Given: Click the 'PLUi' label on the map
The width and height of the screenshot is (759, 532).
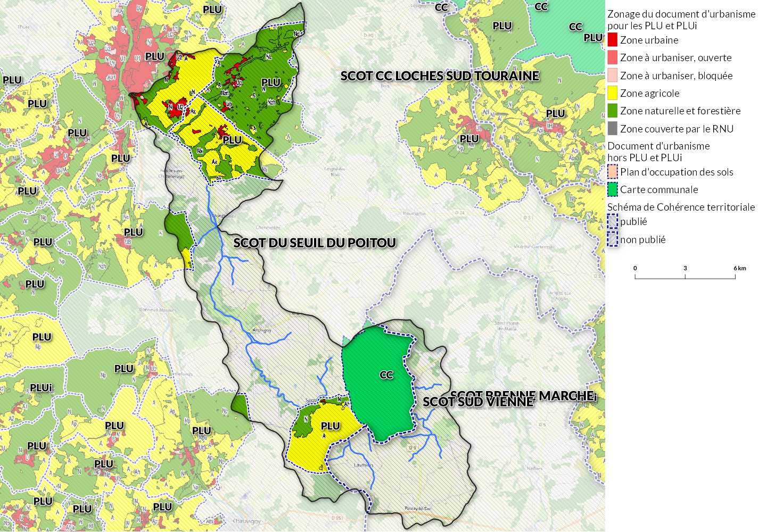Looking at the screenshot, I should [x=42, y=388].
